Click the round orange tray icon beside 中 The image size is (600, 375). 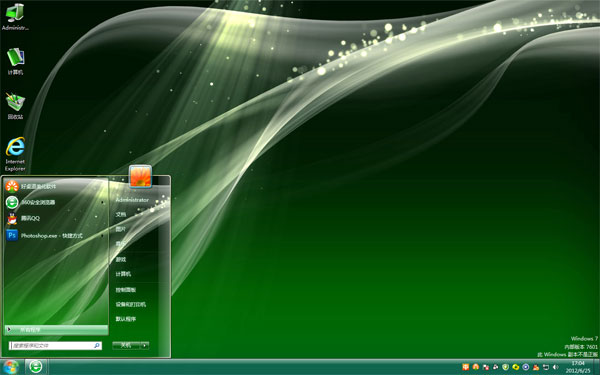point(476,367)
